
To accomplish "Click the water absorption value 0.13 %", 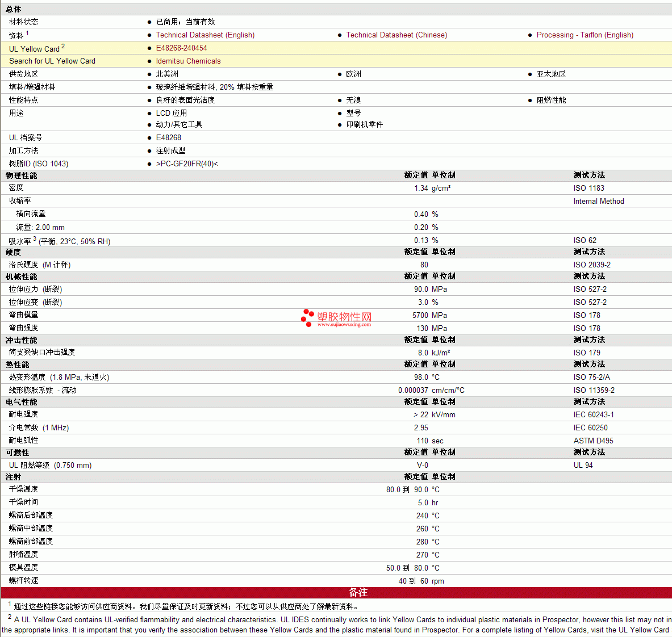I will (x=426, y=241).
